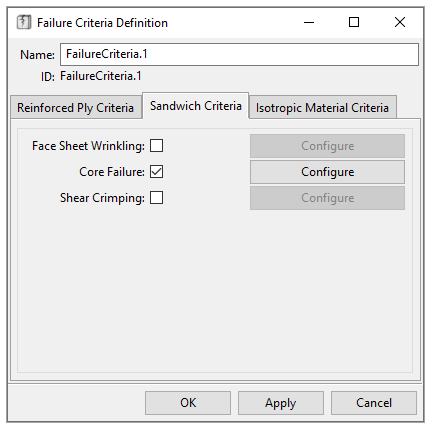
Task: Click Configure beside Face Sheet Wrinkling
Action: tap(327, 146)
